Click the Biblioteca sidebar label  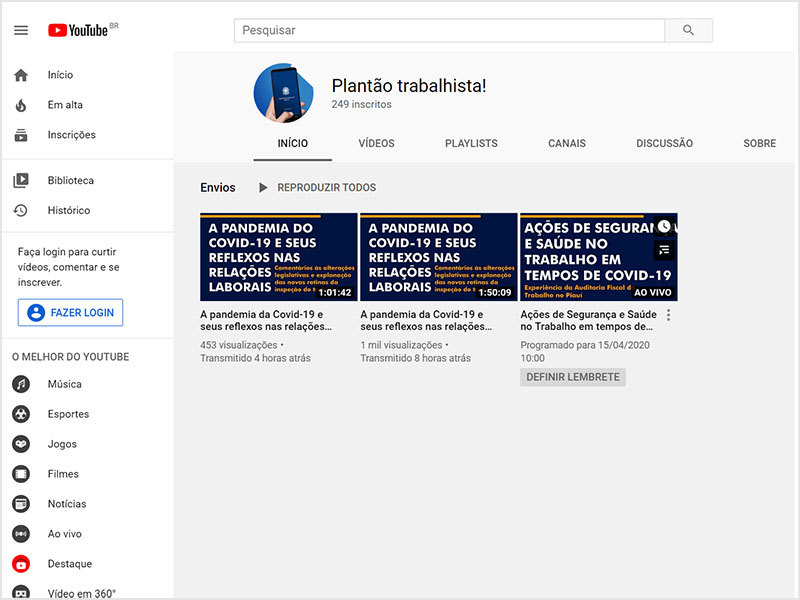71,180
